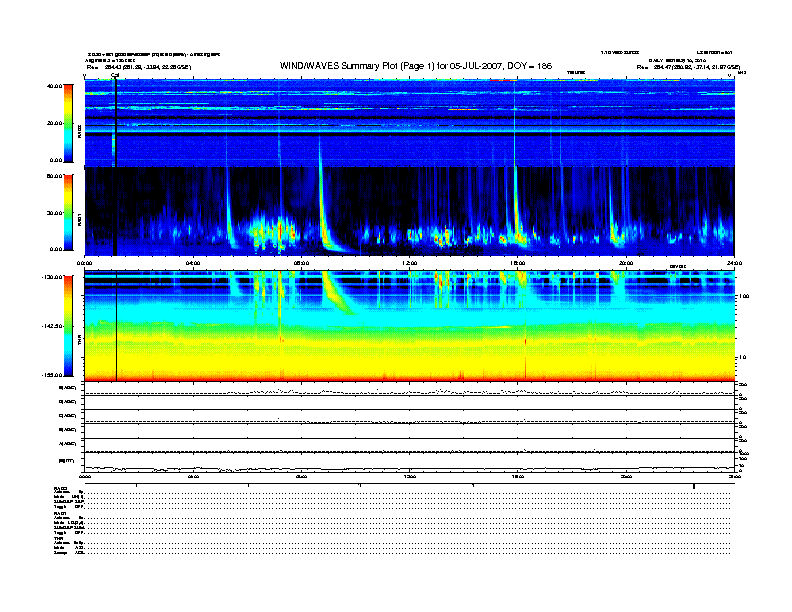This screenshot has height=612, width=792.
Task: Click the TNR color scale bar, -130 to -155
Action: 68,326
